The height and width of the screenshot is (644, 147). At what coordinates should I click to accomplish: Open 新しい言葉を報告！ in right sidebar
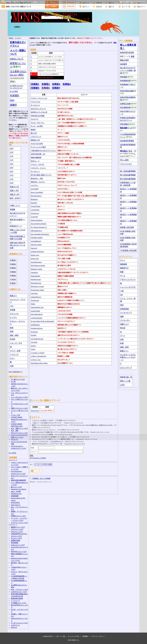tap(128, 47)
